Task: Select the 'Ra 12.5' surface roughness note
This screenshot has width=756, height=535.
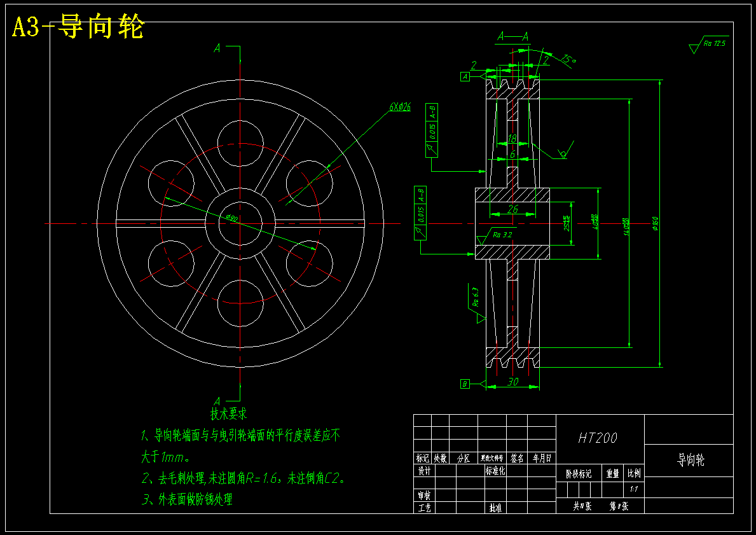Action: click(x=715, y=43)
